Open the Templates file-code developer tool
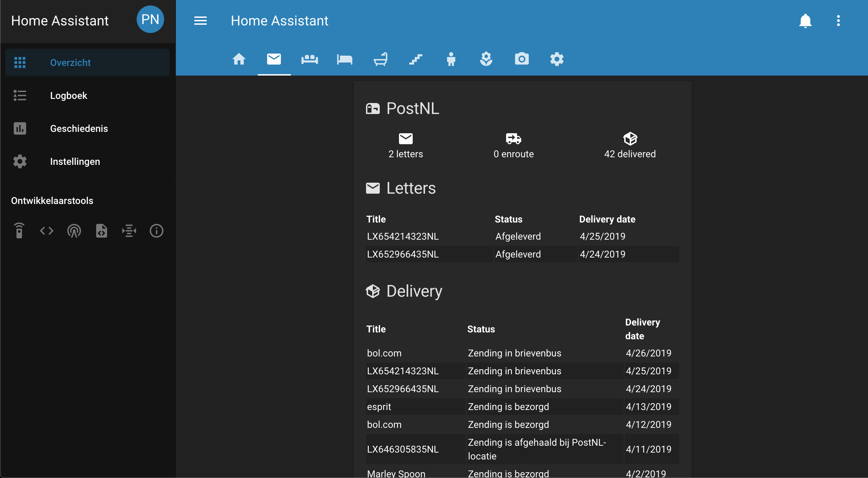The image size is (868, 478). coord(102,231)
